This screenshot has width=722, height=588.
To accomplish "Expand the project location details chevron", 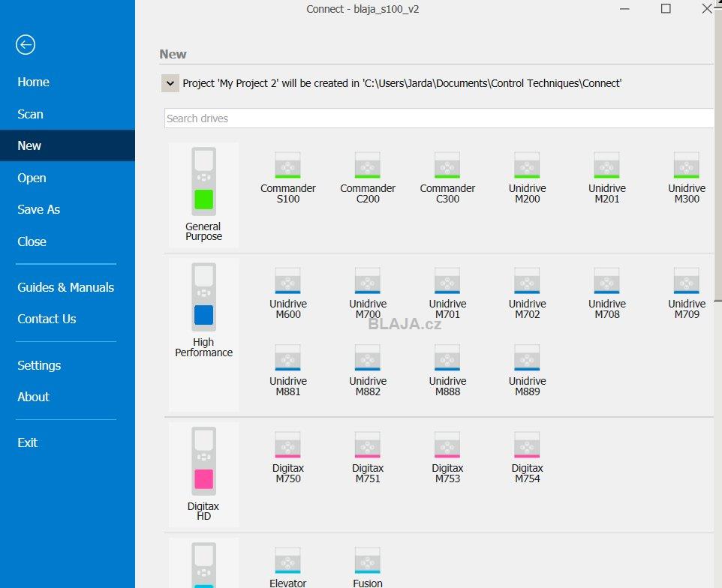I will click(170, 83).
